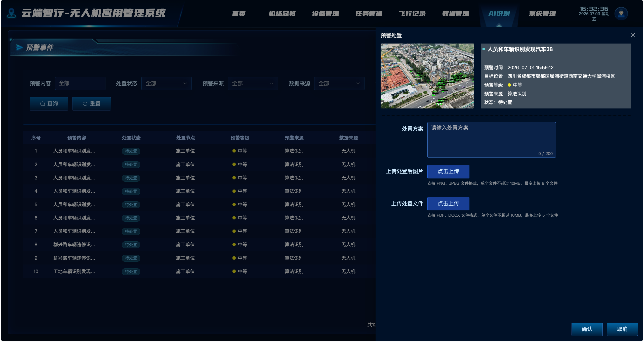Click the 处置节点 column header

185,138
